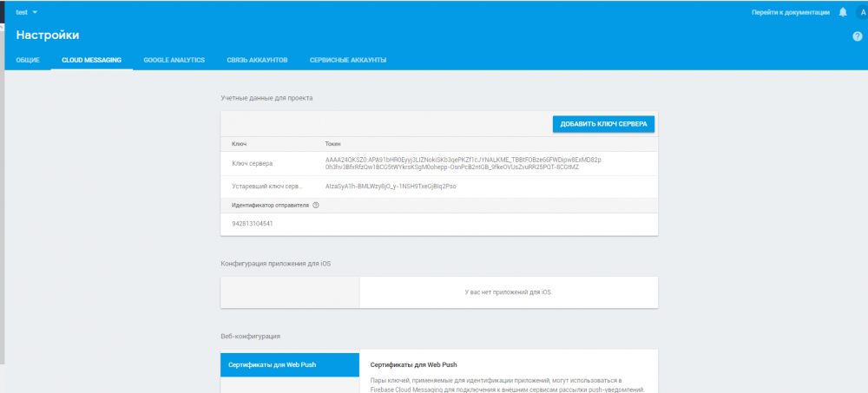
Task: Click Учетные данные для проекта heading
Action: 266,98
